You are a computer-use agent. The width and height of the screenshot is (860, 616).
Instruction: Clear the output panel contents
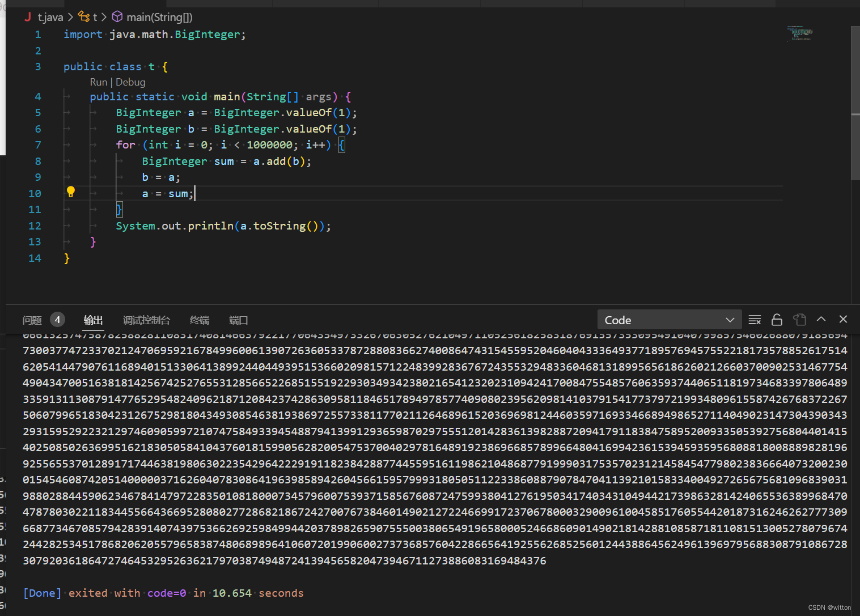755,320
